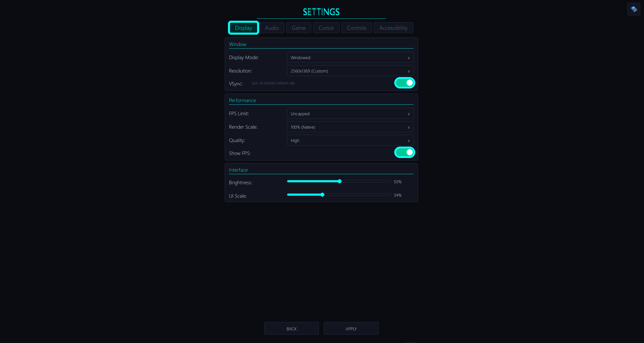Open the Game settings tab
Image resolution: width=644 pixels, height=343 pixels.
pyautogui.click(x=299, y=28)
